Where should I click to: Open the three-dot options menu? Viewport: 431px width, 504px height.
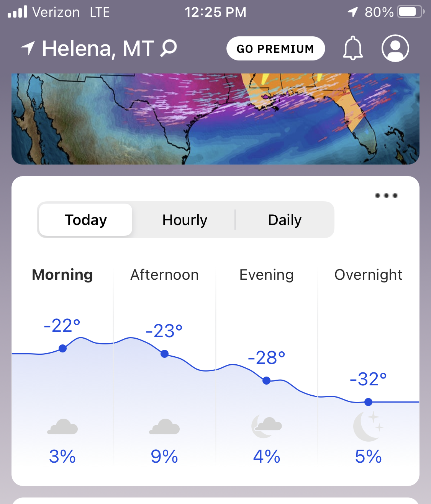pyautogui.click(x=386, y=196)
